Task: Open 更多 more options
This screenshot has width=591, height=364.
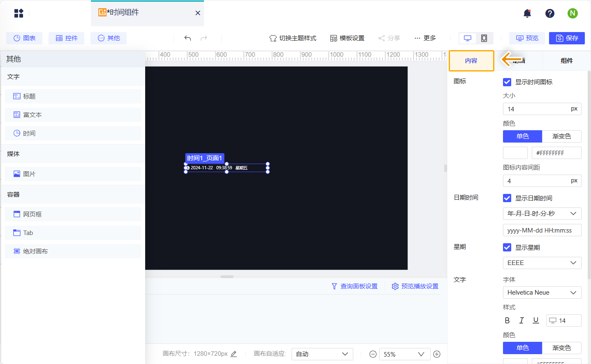Action: [x=425, y=38]
